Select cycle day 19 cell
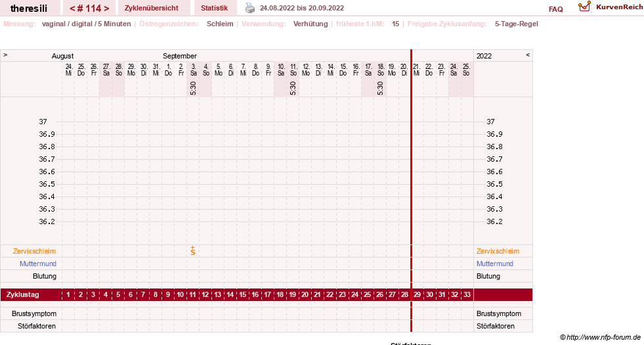Screen dimensions: 644x345 pos(293,295)
